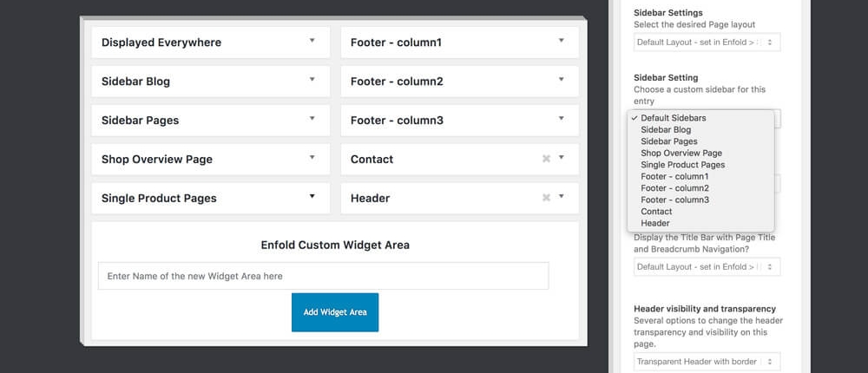Expand the Displayed Everywhere widget area

tap(312, 41)
